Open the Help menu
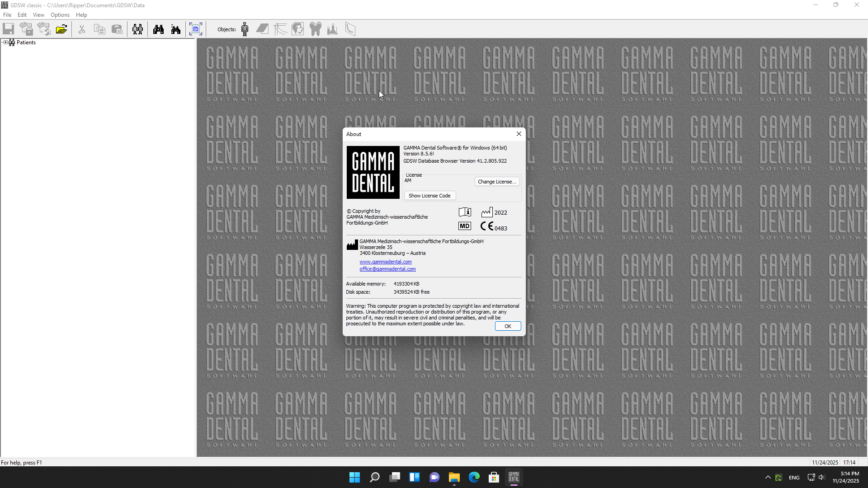The height and width of the screenshot is (488, 868). pos(81,15)
